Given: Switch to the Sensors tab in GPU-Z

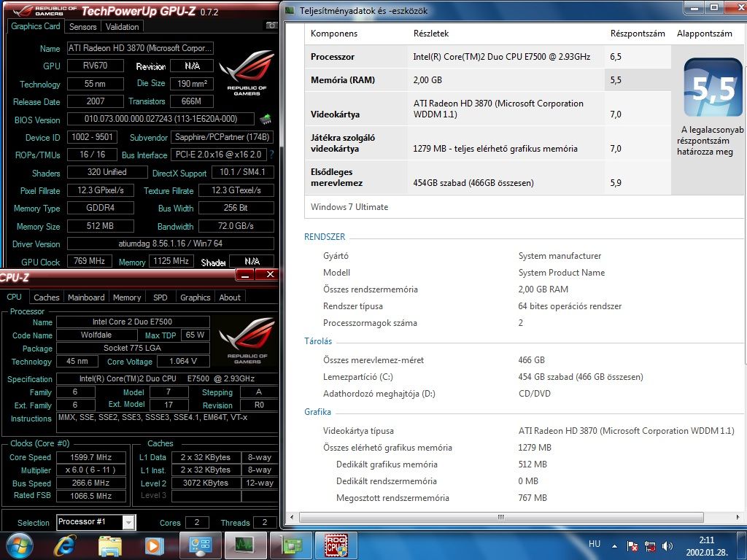Looking at the screenshot, I should [83, 27].
